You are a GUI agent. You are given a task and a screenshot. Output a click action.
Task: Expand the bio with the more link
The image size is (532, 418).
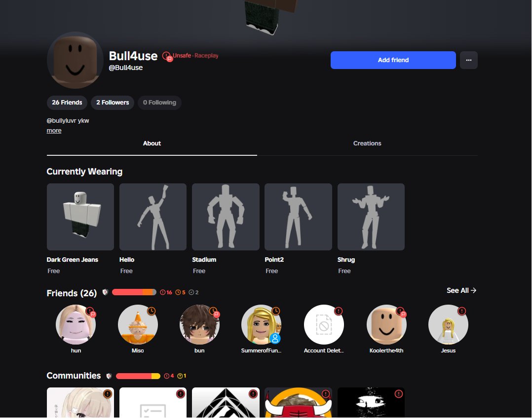tap(54, 131)
